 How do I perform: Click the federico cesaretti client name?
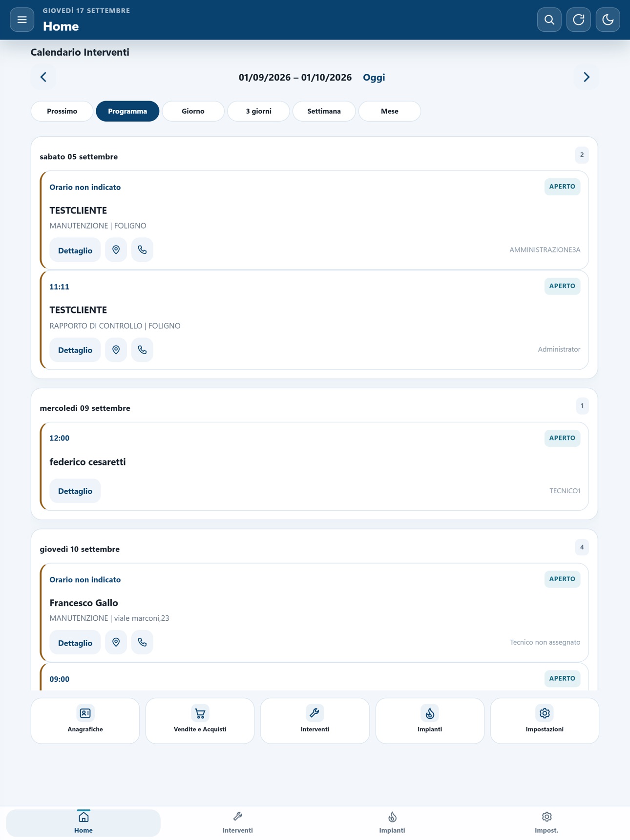[x=87, y=462]
